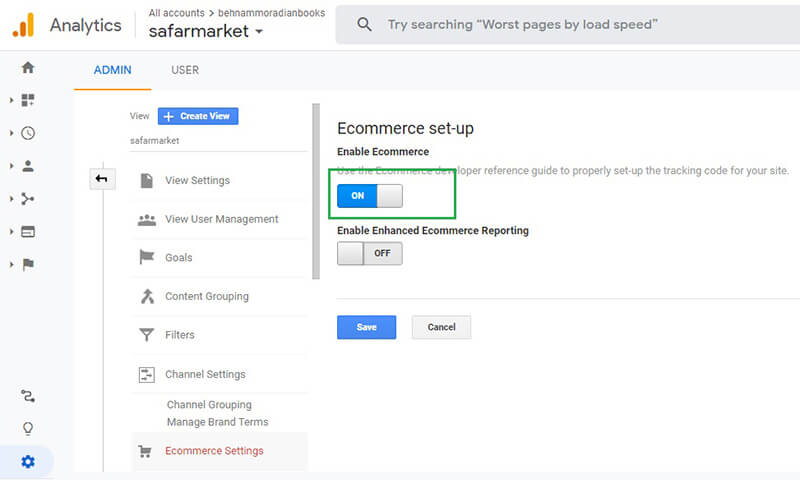Click the Behavior card icon in sidebar
This screenshot has height=480, width=800.
(27, 232)
